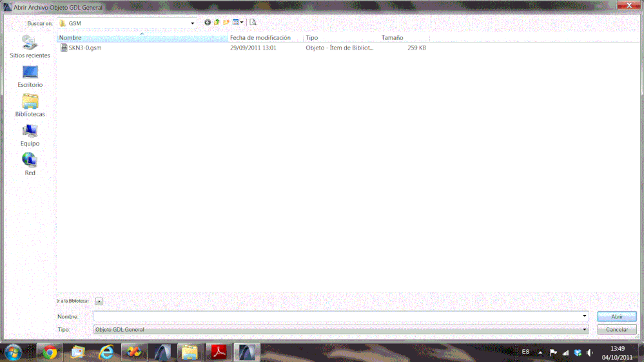Open Internet Explorer from taskbar
The width and height of the screenshot is (644, 362).
[x=106, y=352]
